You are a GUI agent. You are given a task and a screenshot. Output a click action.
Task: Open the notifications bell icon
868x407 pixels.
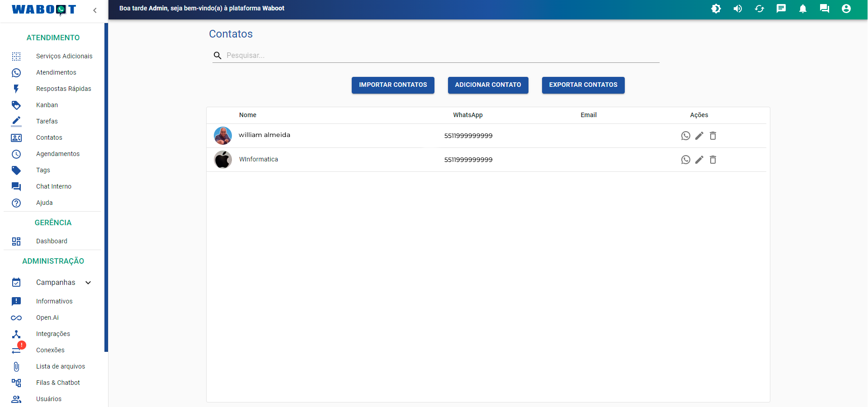tap(803, 9)
